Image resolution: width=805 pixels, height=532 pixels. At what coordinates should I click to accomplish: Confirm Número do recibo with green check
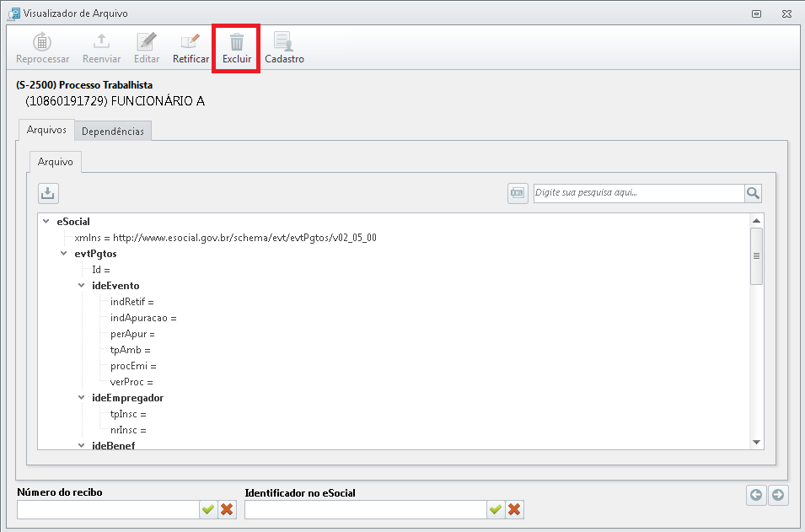208,509
